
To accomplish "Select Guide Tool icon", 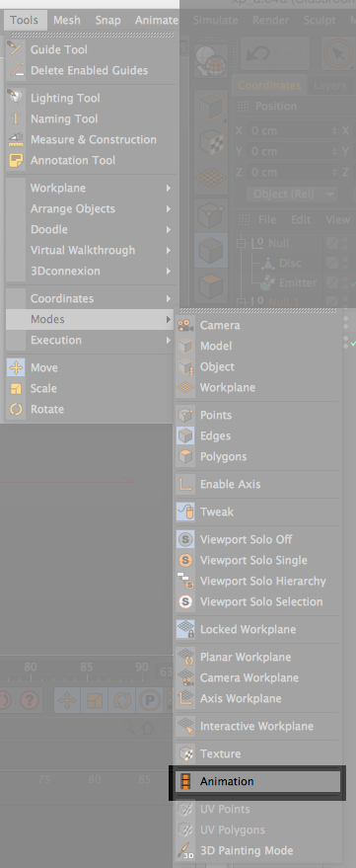I will (16, 49).
